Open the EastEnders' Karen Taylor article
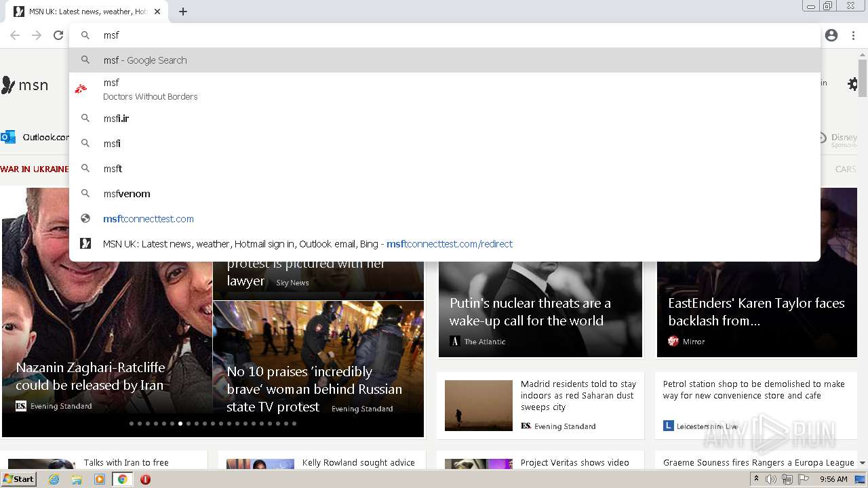The width and height of the screenshot is (868, 488). [756, 312]
